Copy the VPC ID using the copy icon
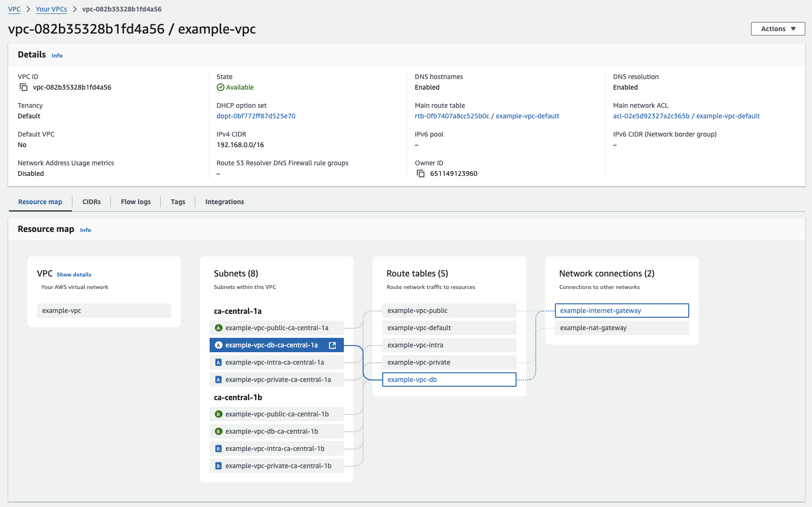Image resolution: width=812 pixels, height=507 pixels. (x=23, y=87)
